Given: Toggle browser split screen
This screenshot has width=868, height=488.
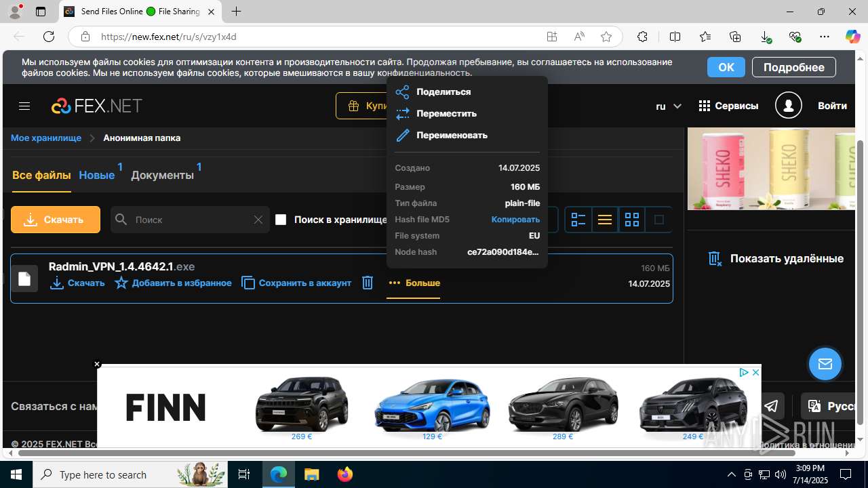Looking at the screenshot, I should [x=675, y=37].
